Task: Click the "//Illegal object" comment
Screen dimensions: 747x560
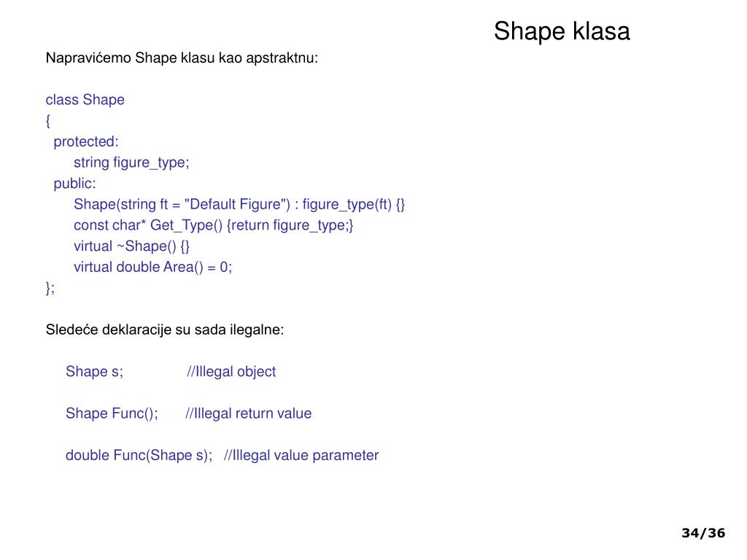Action: [x=231, y=371]
